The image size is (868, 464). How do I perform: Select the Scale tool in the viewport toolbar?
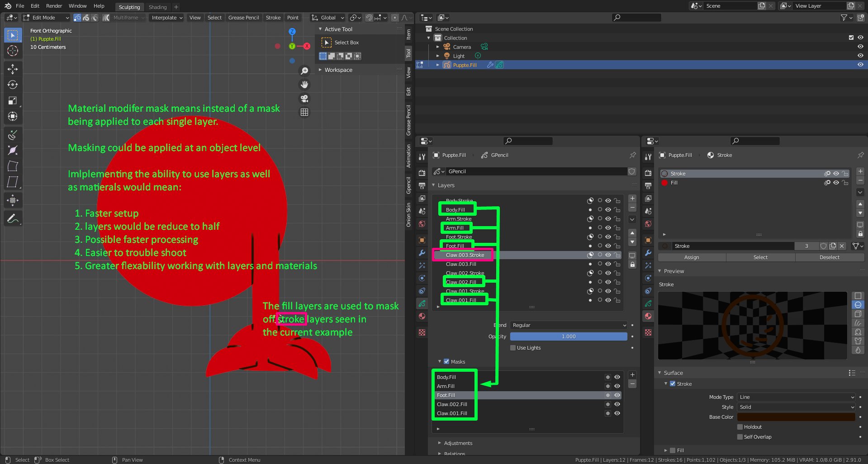13,100
